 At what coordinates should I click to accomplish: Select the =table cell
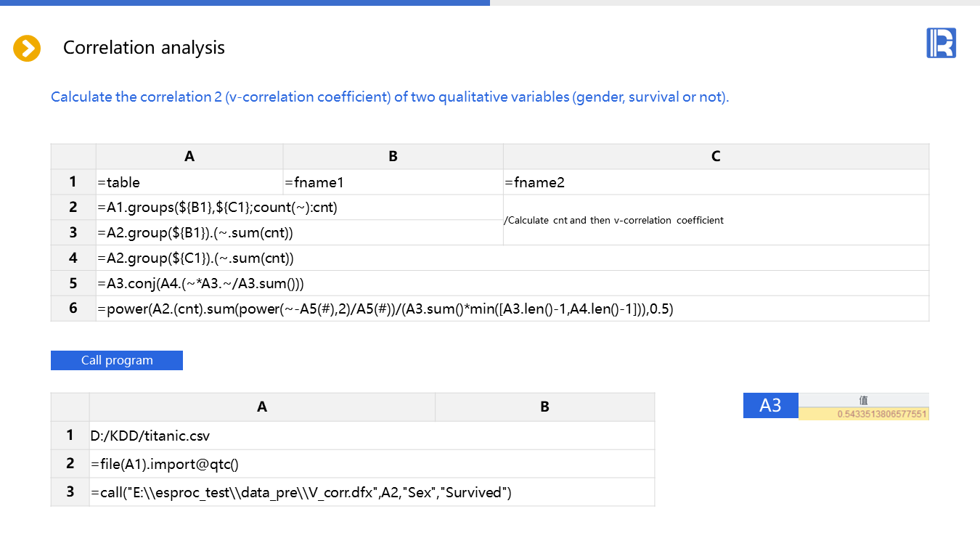click(x=189, y=182)
